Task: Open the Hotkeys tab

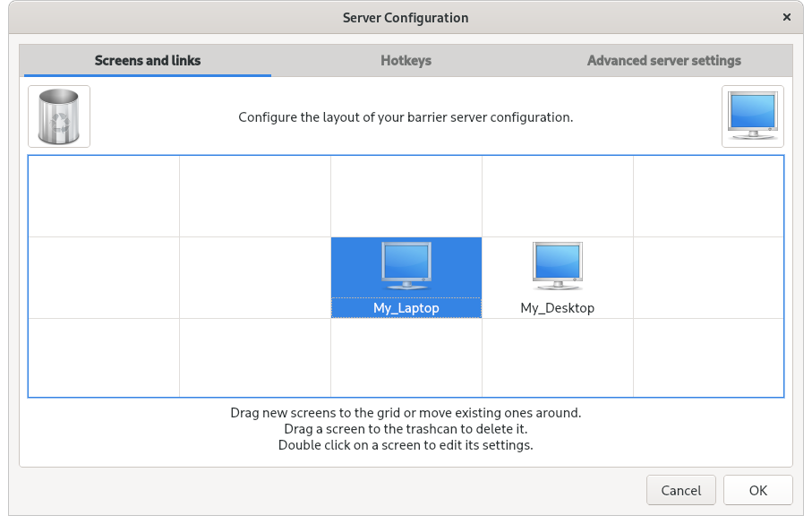Action: pos(406,61)
